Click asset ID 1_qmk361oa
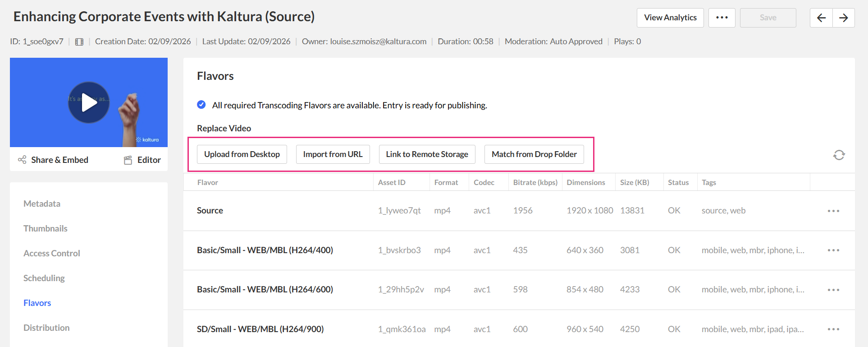The image size is (868, 347). click(402, 329)
